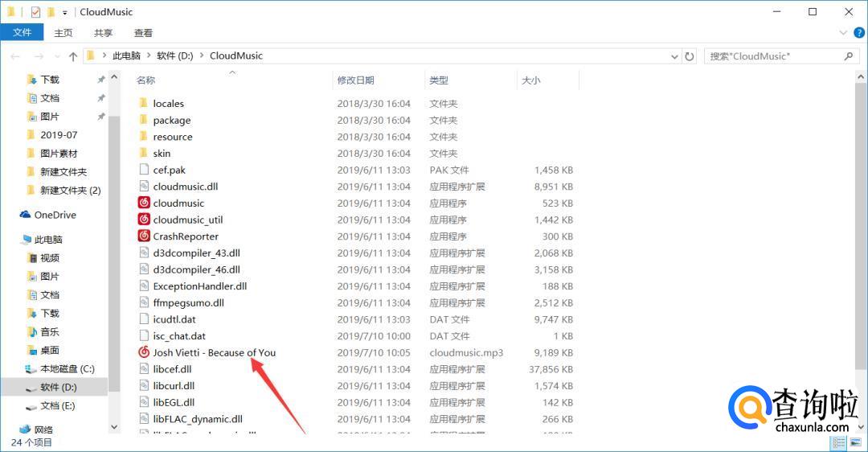Click the navigation pane scroll-down arrow
The width and height of the screenshot is (868, 452).
click(x=115, y=427)
